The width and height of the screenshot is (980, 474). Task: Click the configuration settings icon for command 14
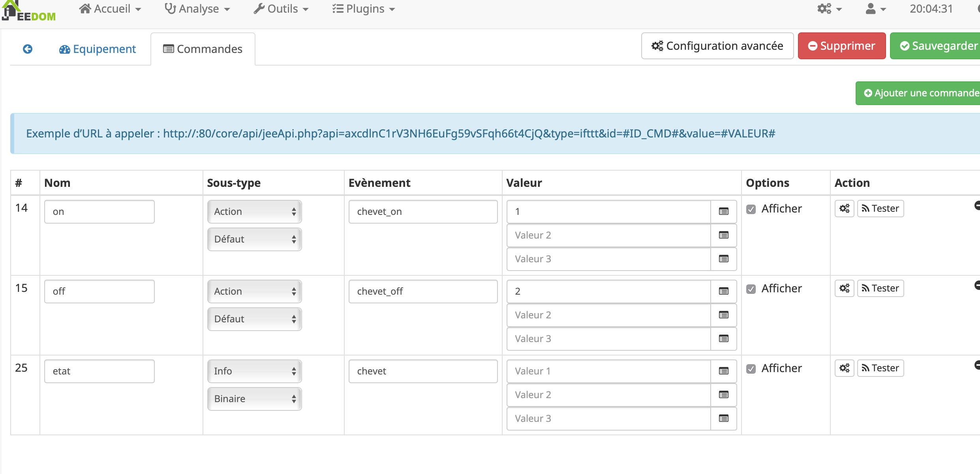845,208
